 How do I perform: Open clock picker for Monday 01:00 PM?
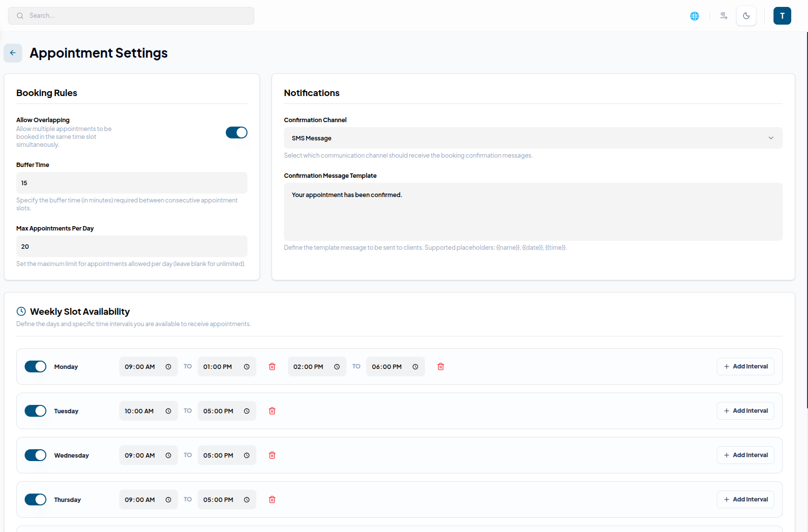coord(246,367)
